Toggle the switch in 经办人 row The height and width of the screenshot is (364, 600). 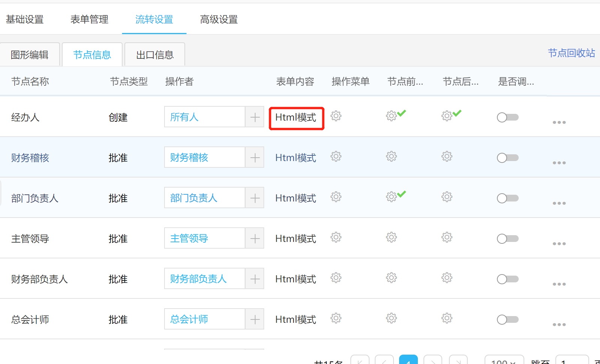(x=507, y=118)
